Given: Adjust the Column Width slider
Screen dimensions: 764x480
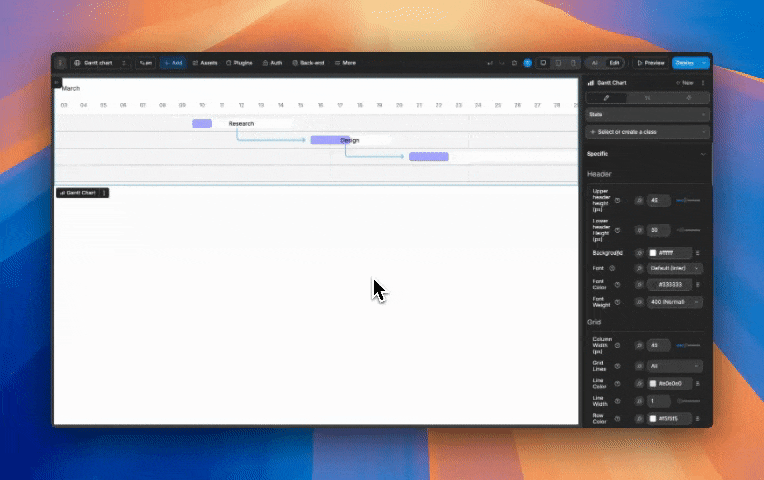Looking at the screenshot, I should [x=688, y=346].
